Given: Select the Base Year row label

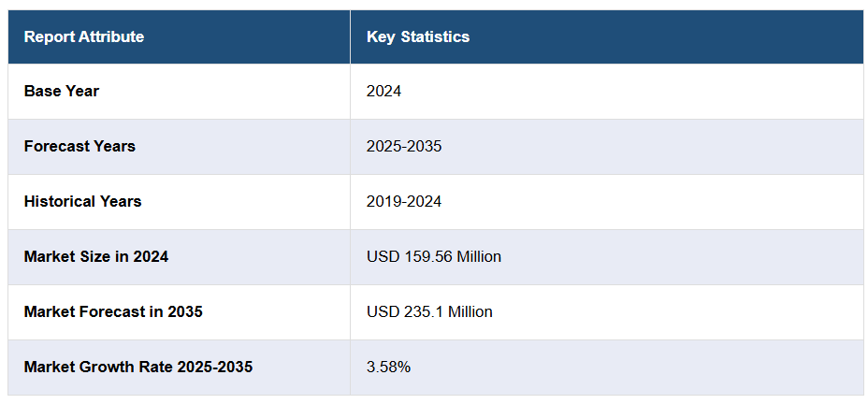Looking at the screenshot, I should 62,91.
